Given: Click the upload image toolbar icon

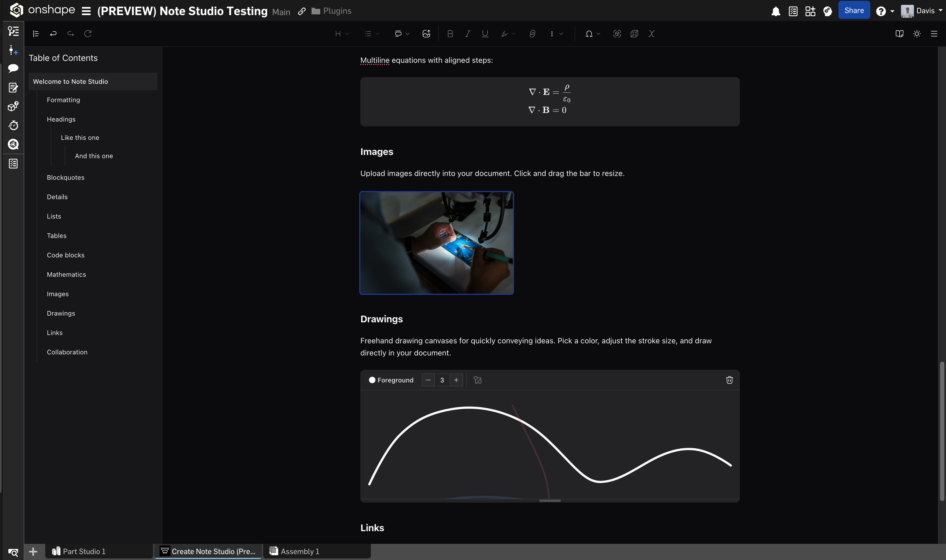Looking at the screenshot, I should 426,34.
